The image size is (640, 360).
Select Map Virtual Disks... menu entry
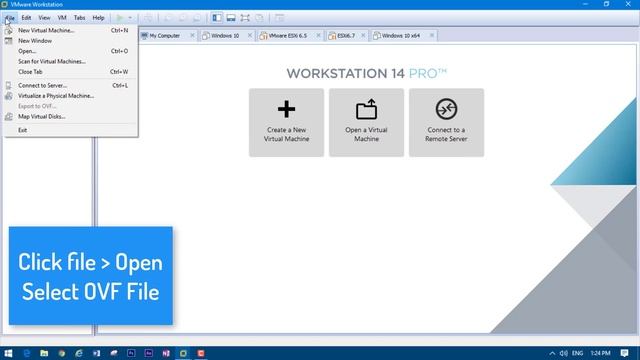[x=71, y=116]
